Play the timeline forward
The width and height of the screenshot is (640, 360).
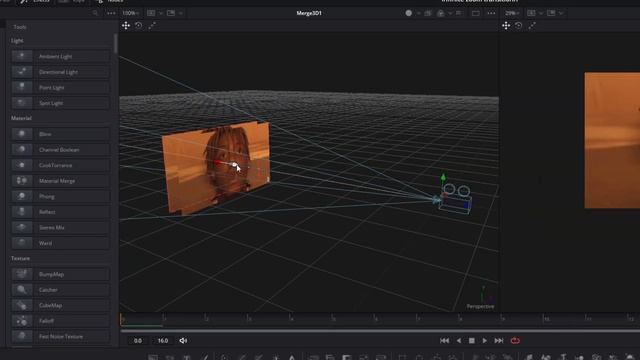[x=484, y=340]
